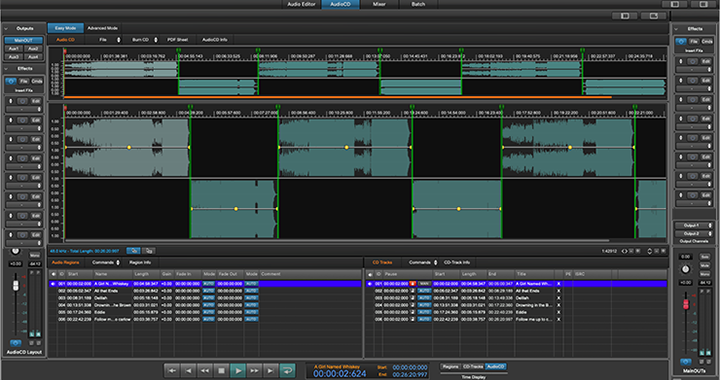
Task: Stop playback with the stop button
Action: click(221, 370)
